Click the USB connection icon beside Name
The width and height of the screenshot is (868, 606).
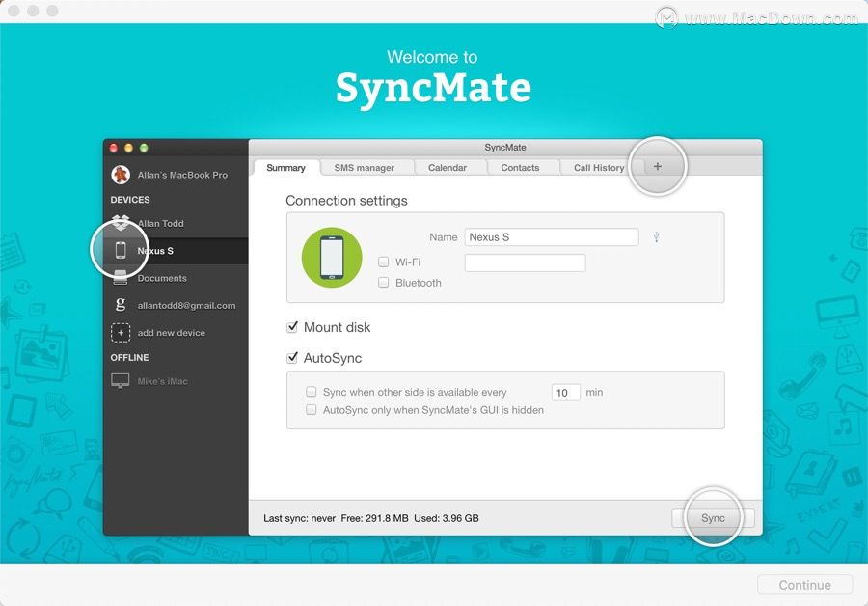[656, 237]
